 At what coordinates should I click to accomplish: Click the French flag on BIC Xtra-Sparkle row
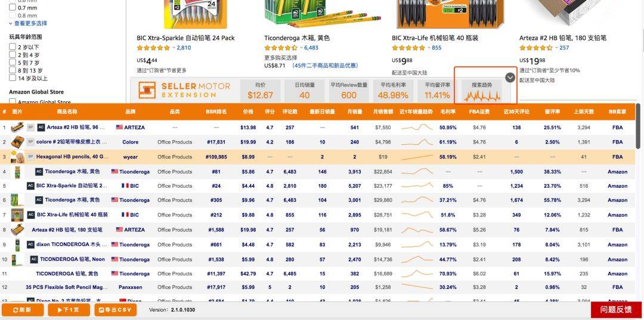(x=125, y=186)
